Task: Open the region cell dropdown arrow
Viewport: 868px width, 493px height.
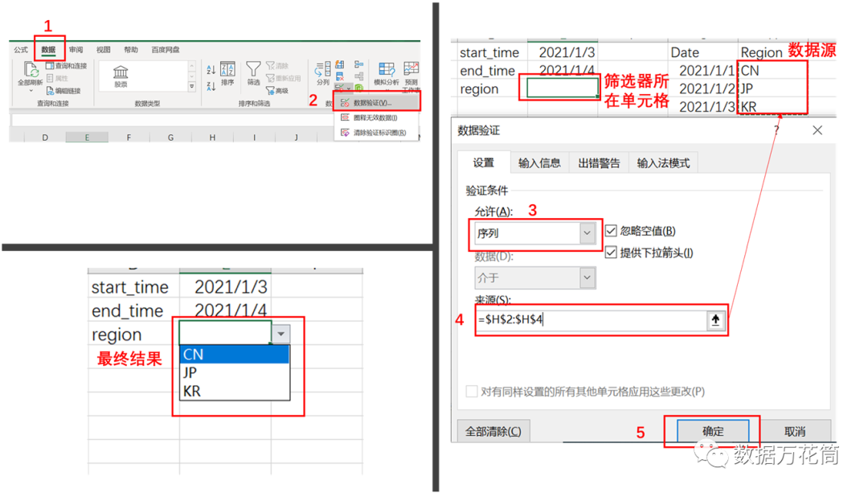Action: [280, 334]
